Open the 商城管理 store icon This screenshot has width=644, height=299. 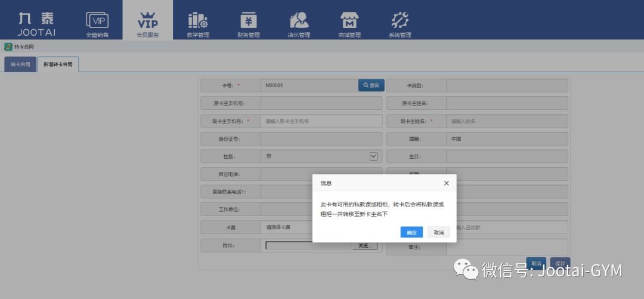coord(349,20)
